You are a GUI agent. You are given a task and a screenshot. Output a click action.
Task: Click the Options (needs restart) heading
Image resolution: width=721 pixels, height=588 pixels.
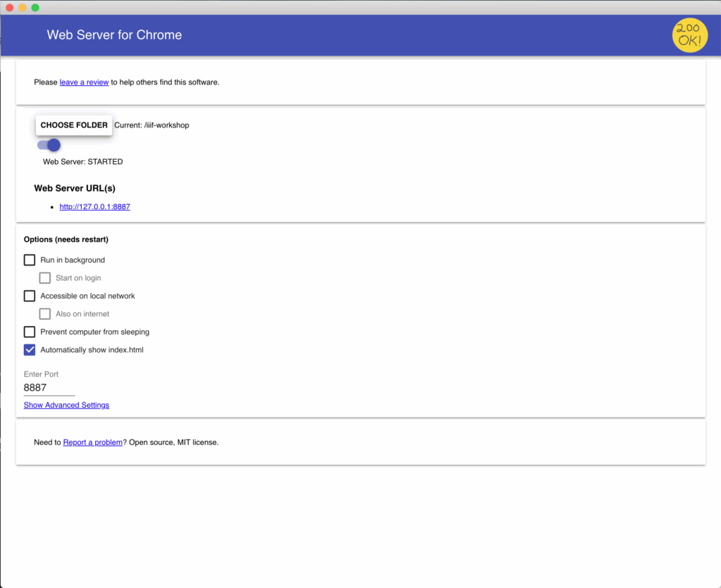coord(66,239)
